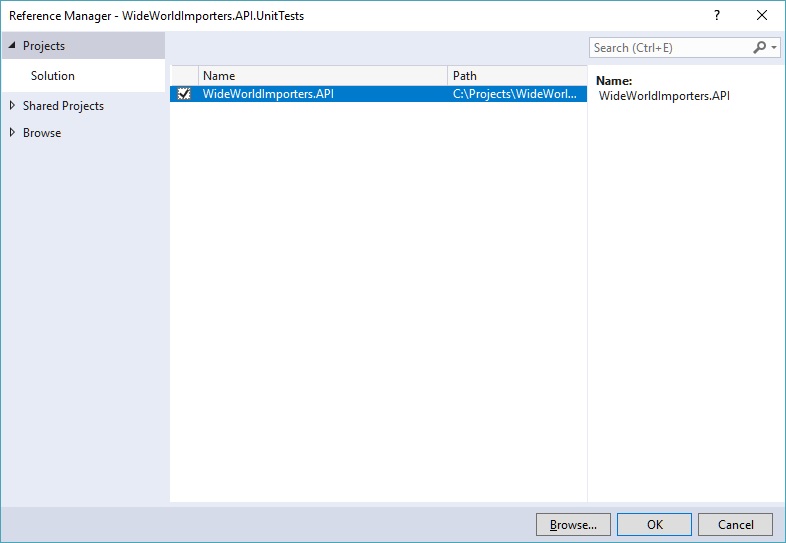
Task: Click the project name in details pane
Action: coord(664,96)
